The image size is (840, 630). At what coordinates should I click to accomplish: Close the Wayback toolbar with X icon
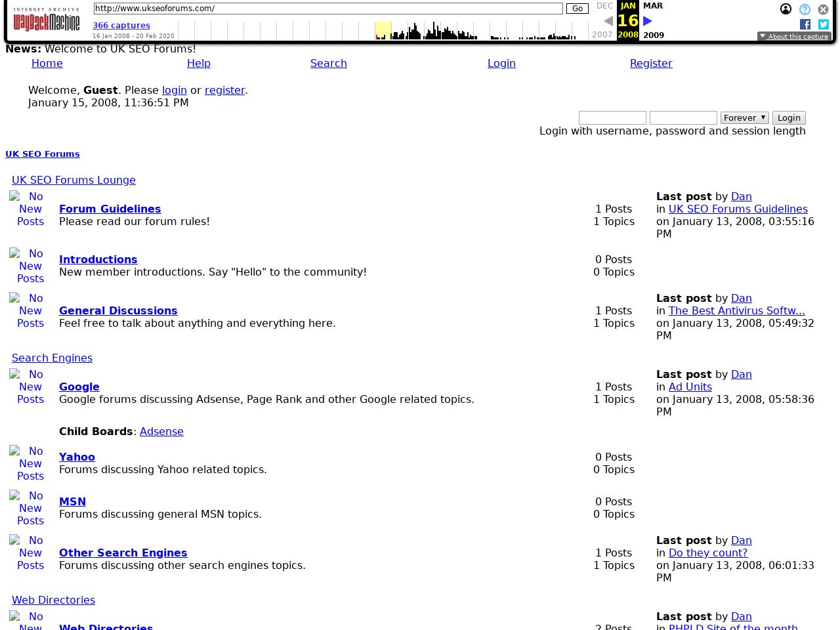(823, 9)
